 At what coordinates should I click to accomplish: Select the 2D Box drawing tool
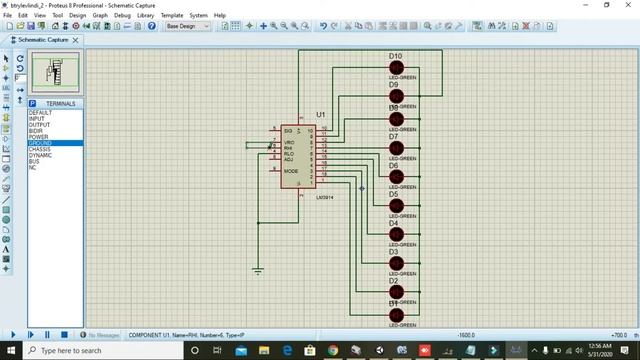point(6,210)
